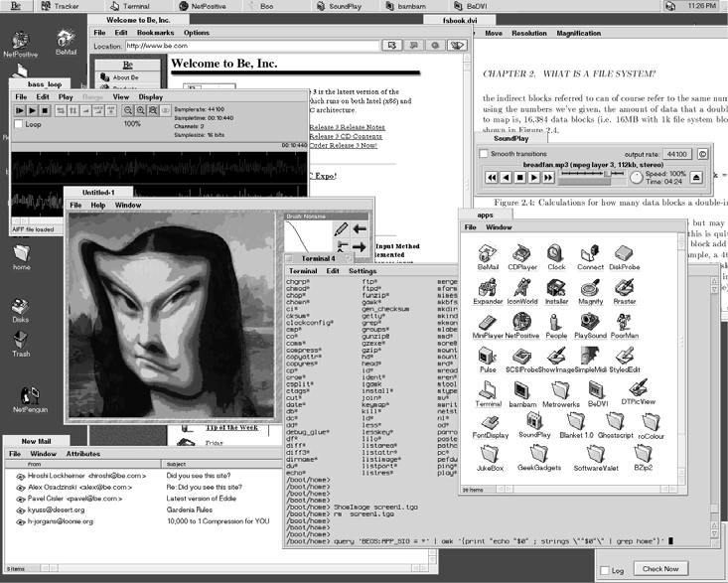Click the Location URL field

point(248,46)
